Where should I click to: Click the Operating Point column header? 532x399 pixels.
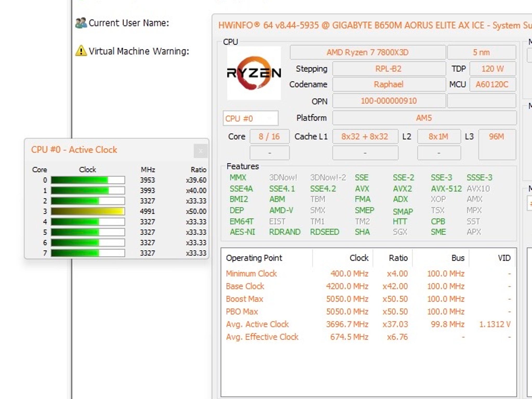pyautogui.click(x=267, y=258)
